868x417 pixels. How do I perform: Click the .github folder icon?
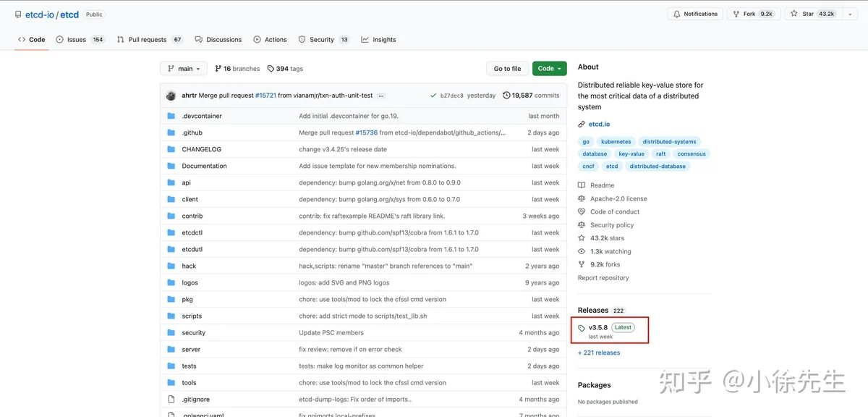[x=171, y=132]
